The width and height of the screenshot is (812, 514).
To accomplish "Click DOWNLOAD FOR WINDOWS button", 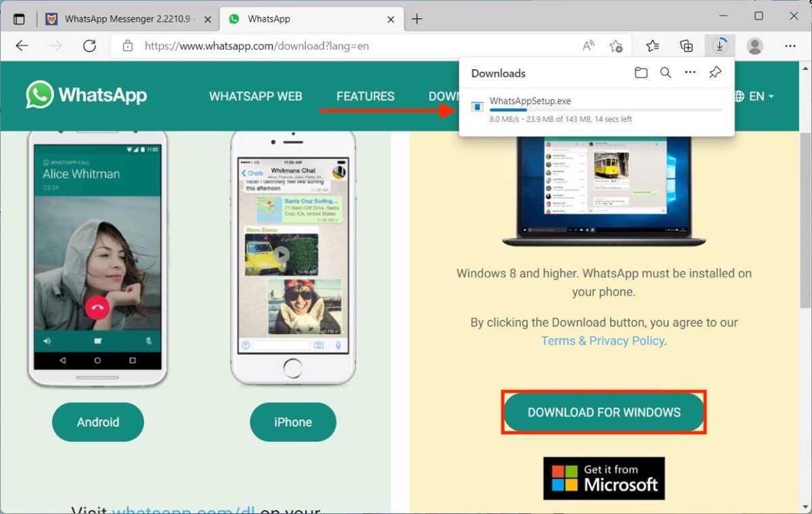I will (x=604, y=412).
